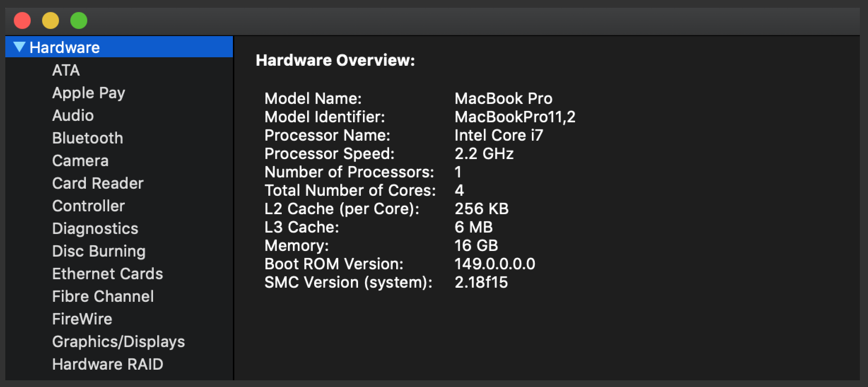Select the FireWire item
This screenshot has width=868, height=387.
(82, 319)
